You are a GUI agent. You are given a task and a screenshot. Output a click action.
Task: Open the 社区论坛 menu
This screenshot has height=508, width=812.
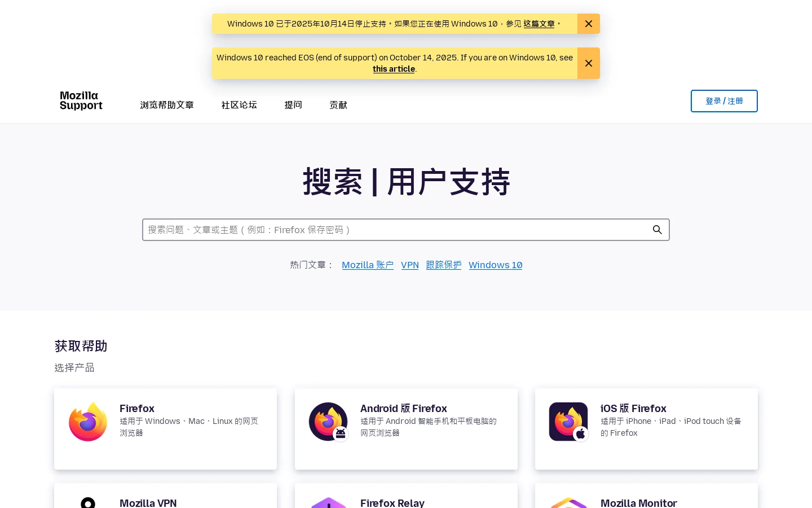(x=239, y=105)
